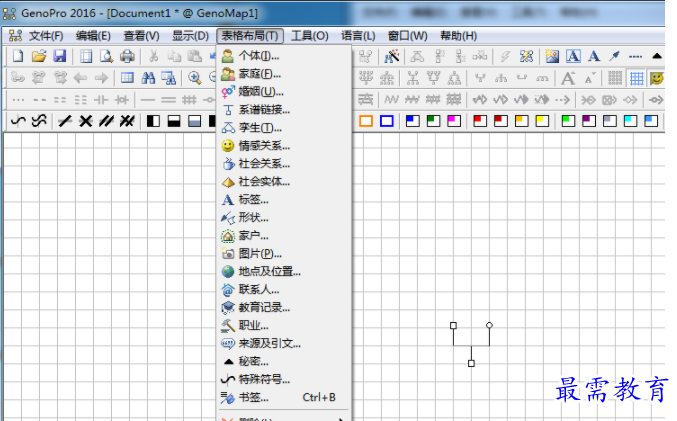Screen dimensions: 677x421
Task: Create a new document with blank page icon
Action: click(x=18, y=56)
